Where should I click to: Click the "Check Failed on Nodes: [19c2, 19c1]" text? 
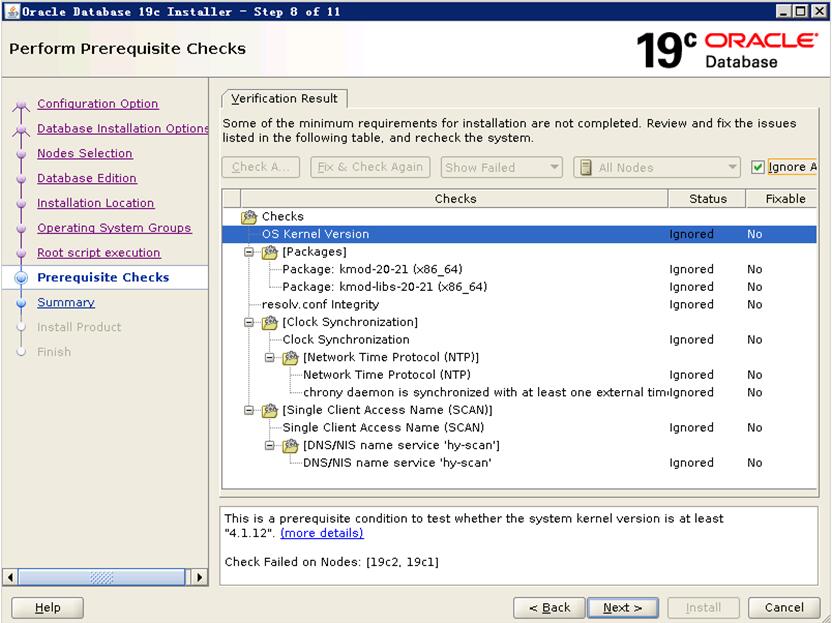tap(332, 562)
